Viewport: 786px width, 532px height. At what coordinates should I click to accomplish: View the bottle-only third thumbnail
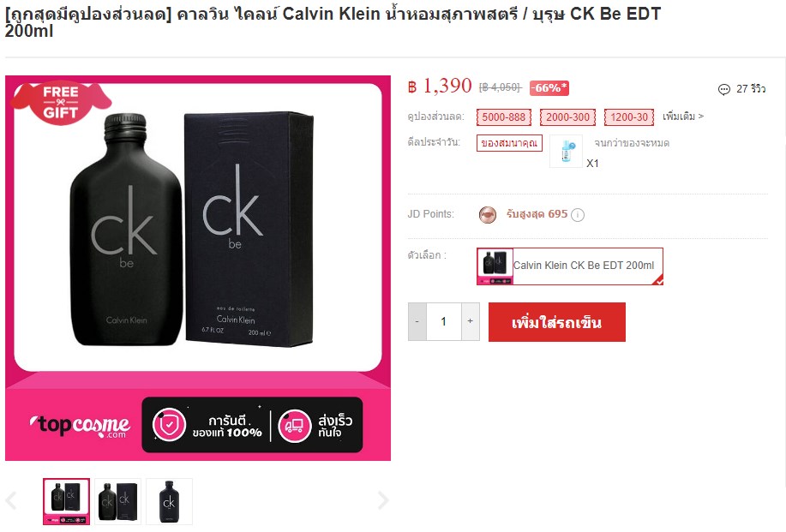click(169, 501)
